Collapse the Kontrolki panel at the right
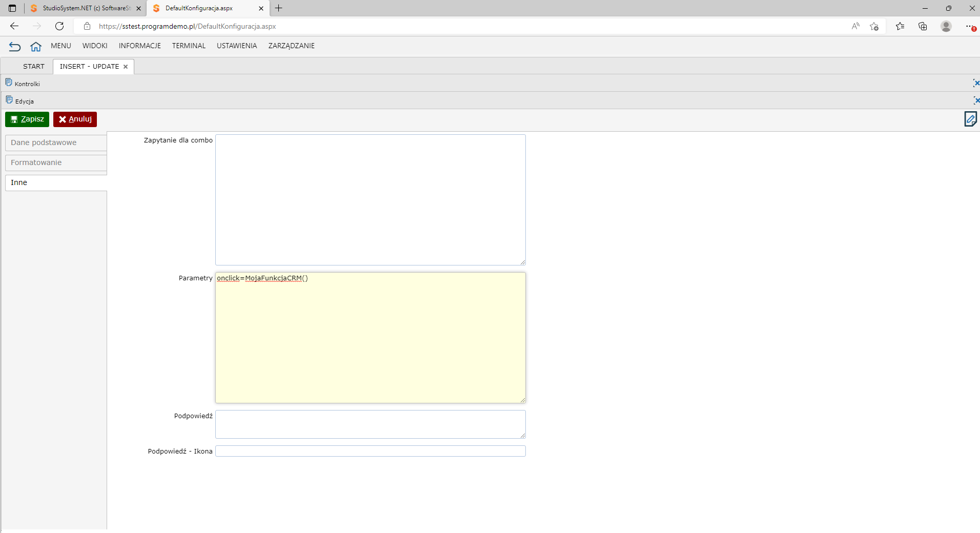 point(976,83)
